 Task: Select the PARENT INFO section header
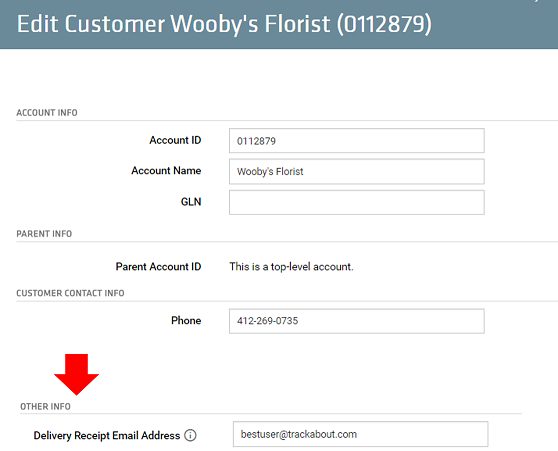tap(44, 234)
